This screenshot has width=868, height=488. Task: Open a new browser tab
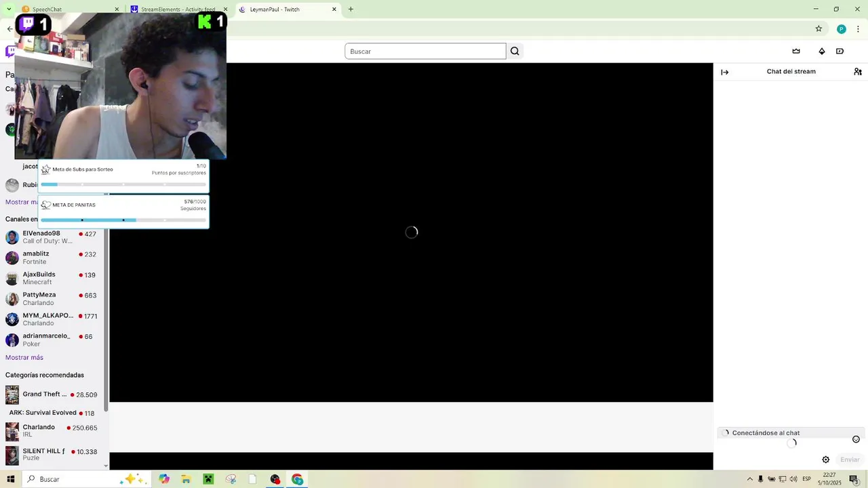click(351, 9)
